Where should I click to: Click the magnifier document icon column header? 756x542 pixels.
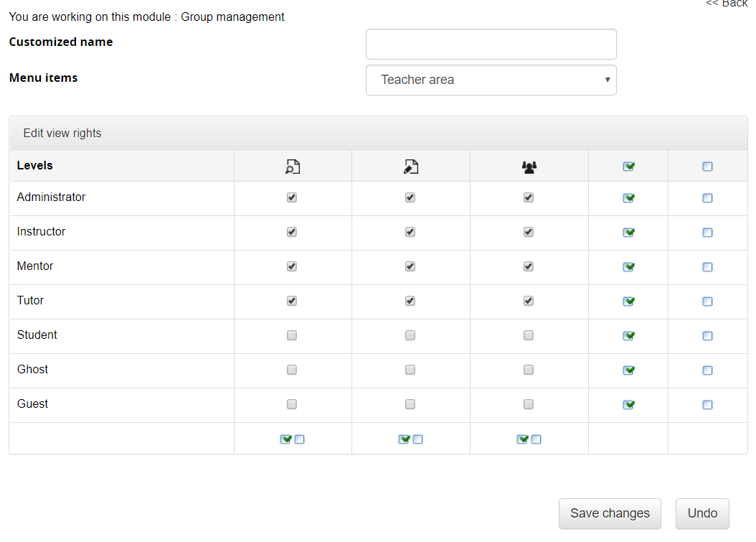(x=292, y=166)
